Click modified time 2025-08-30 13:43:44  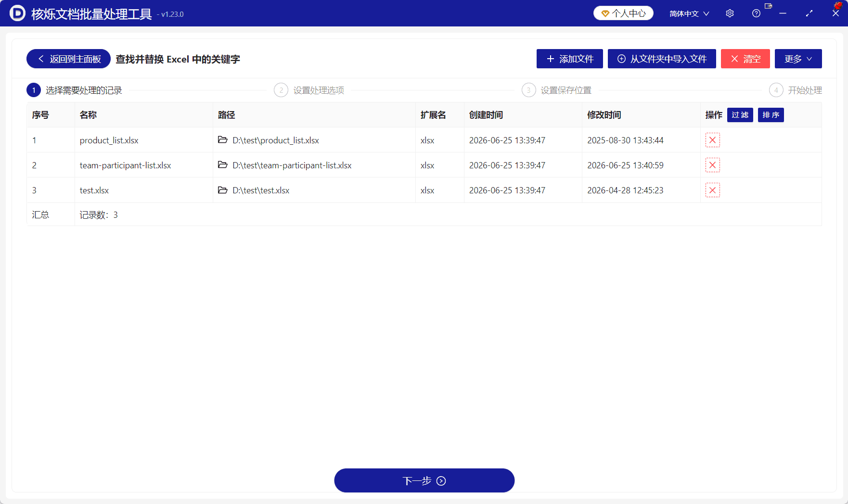626,140
